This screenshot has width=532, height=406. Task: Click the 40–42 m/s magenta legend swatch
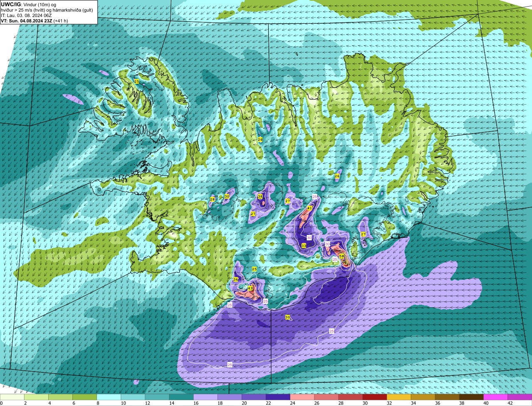point(495,397)
